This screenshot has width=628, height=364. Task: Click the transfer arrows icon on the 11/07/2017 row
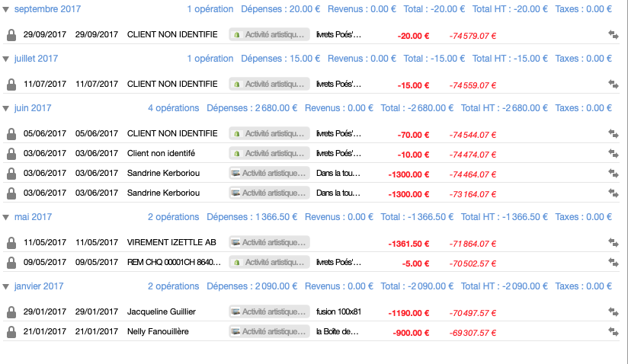[614, 85]
